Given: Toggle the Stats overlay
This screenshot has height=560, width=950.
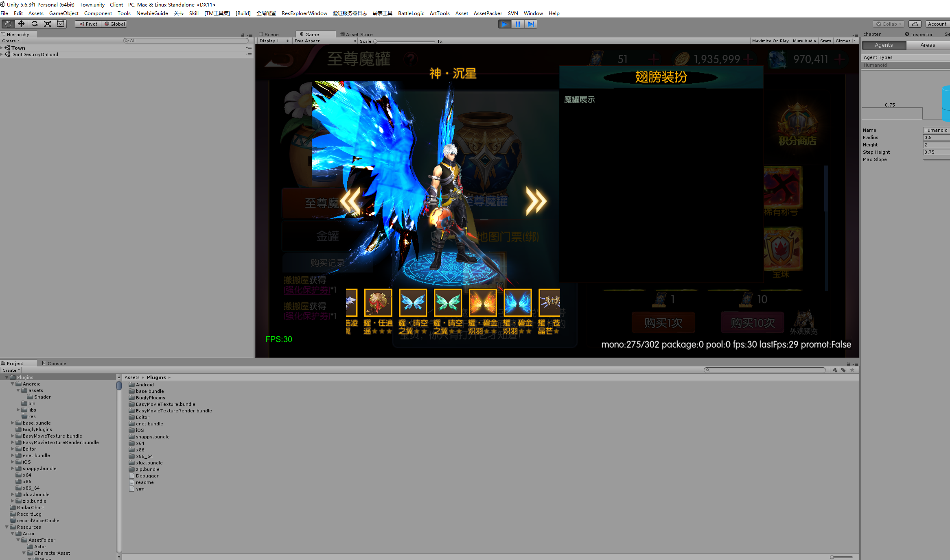Looking at the screenshot, I should [825, 41].
